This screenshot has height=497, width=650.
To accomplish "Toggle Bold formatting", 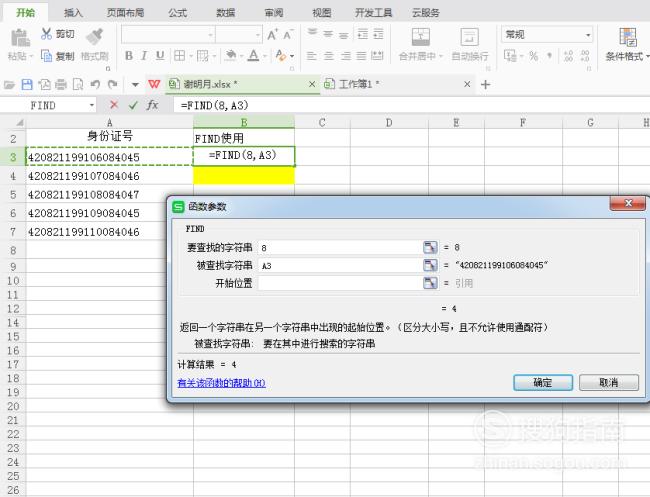I will click(129, 56).
